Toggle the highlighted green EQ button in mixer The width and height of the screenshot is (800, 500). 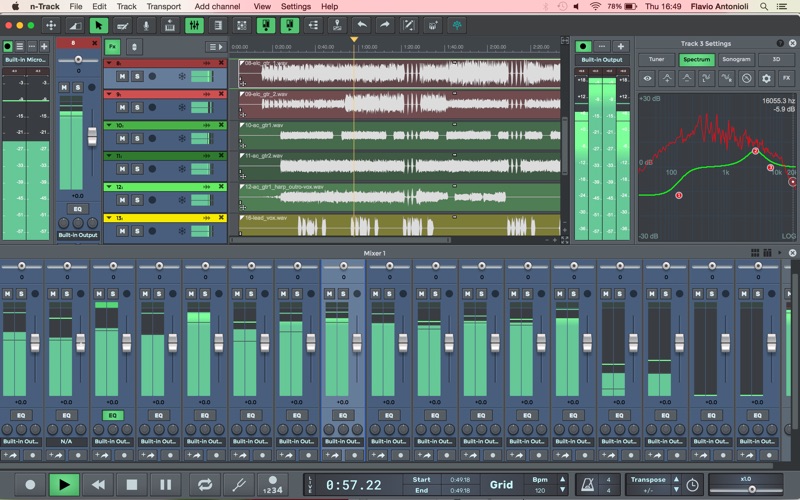pyautogui.click(x=112, y=414)
